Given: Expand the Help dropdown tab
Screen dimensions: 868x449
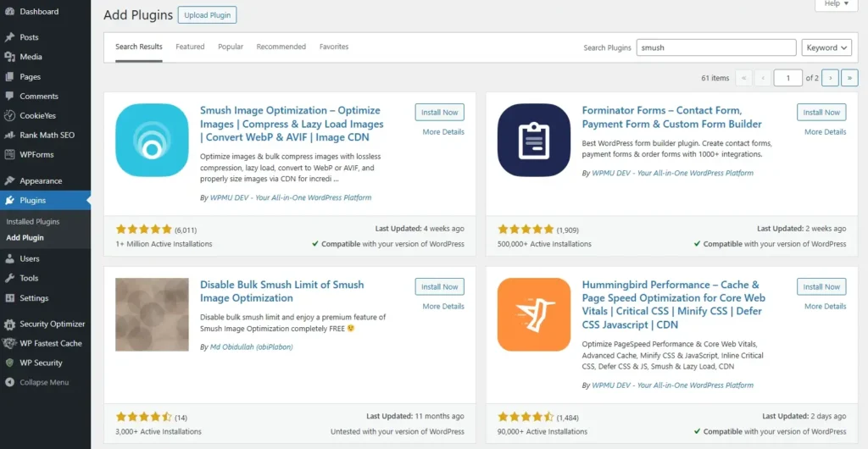Looking at the screenshot, I should 837,4.
